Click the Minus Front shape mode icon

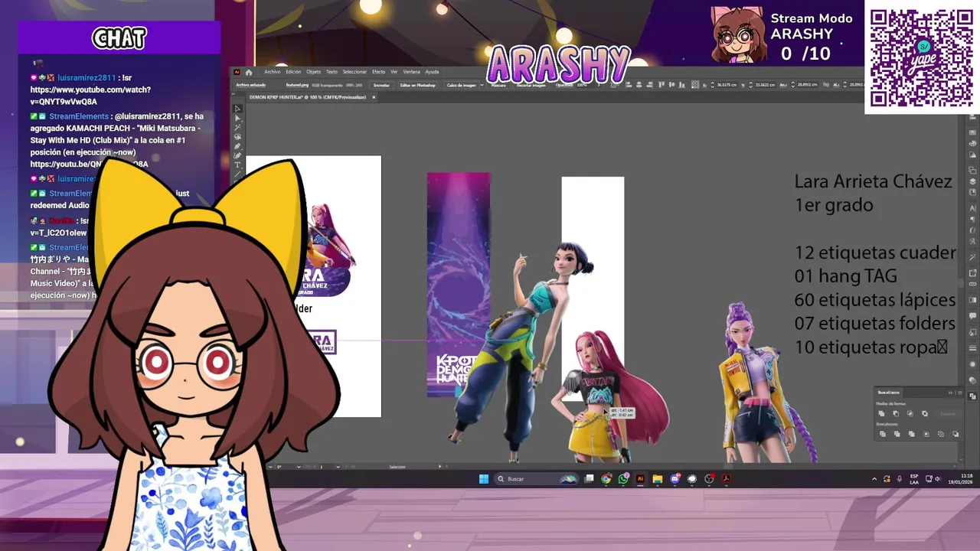point(896,413)
